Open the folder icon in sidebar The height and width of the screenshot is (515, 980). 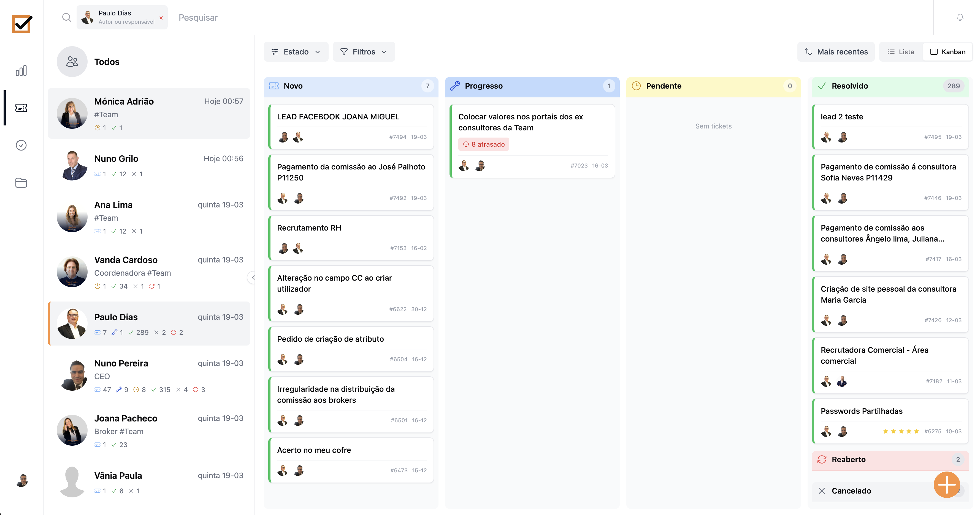pyautogui.click(x=21, y=183)
